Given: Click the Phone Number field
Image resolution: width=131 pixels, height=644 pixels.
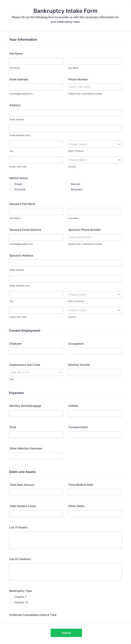Looking at the screenshot, I should (x=95, y=87).
